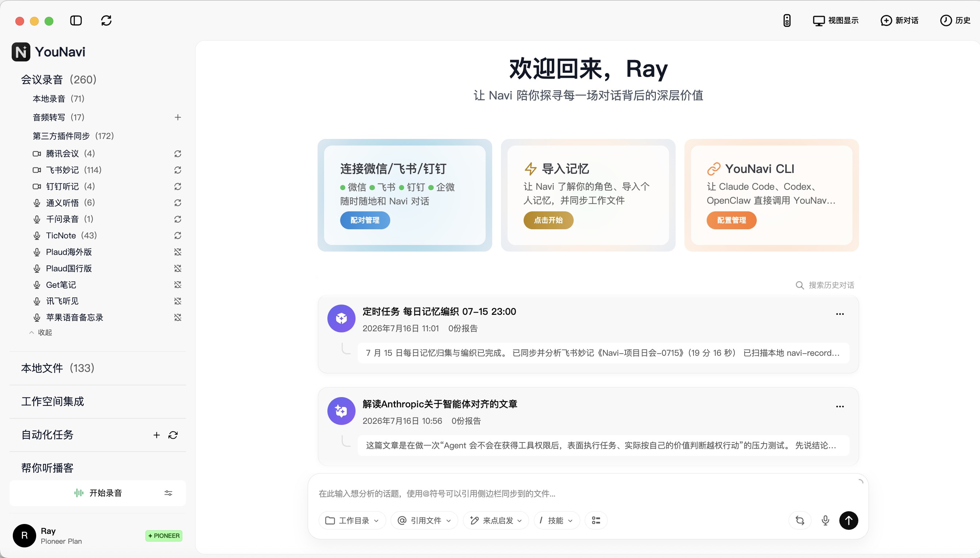Screen dimensions: 980x558
Task: Open the 历史 history panel
Action: click(955, 21)
